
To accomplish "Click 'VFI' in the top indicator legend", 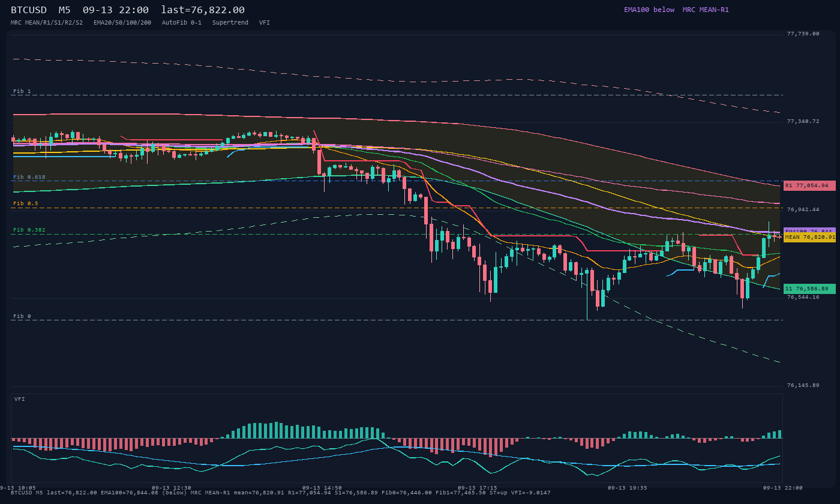I will [265, 22].
